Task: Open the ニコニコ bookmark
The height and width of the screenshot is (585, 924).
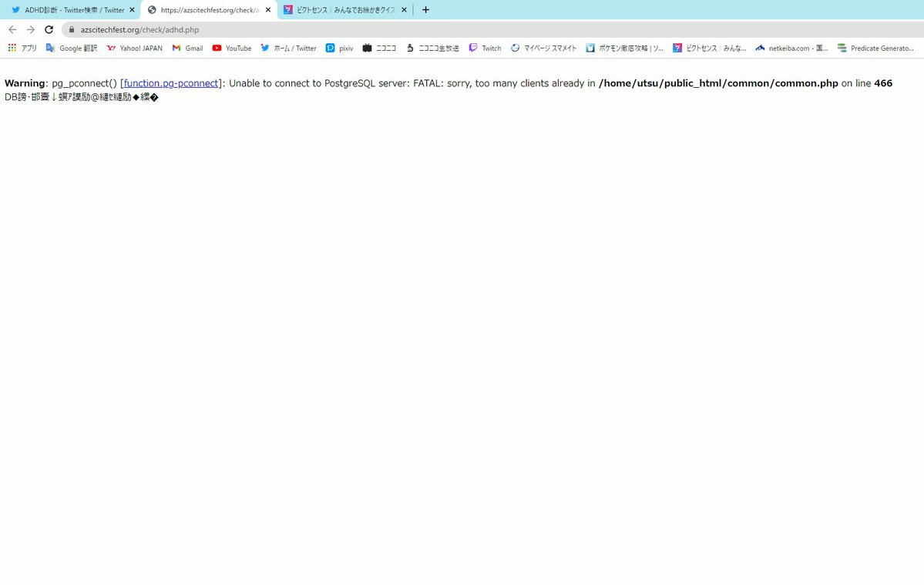Action: (x=379, y=49)
